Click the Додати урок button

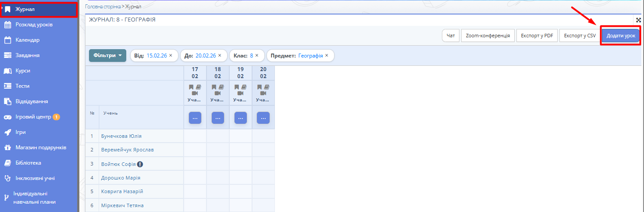tap(621, 36)
